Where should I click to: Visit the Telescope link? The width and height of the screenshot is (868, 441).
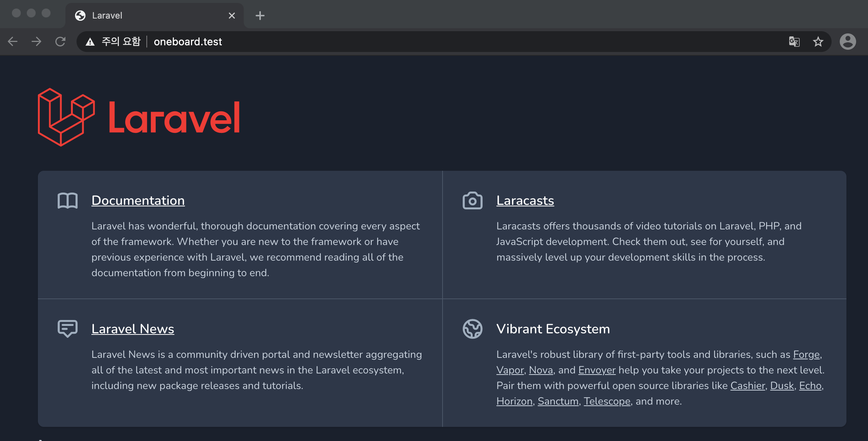(x=607, y=401)
